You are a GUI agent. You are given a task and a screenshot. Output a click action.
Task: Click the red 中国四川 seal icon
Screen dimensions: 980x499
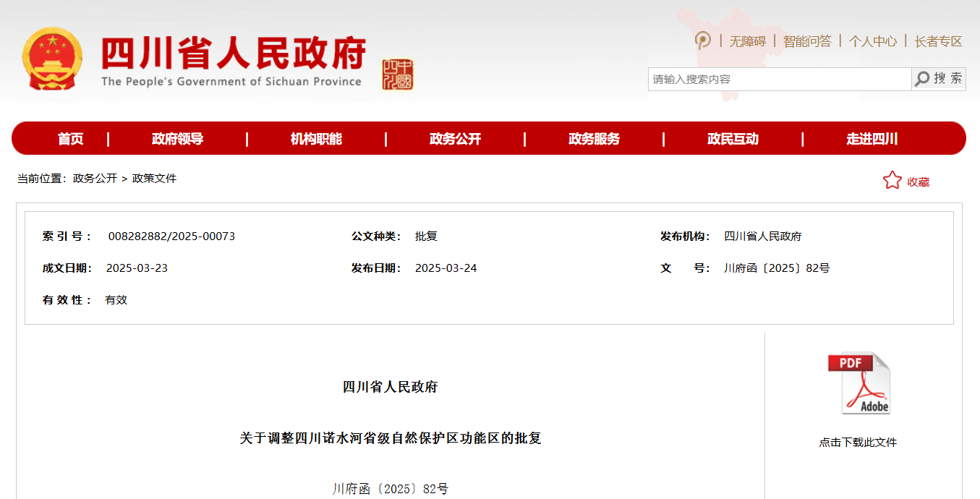[398, 74]
